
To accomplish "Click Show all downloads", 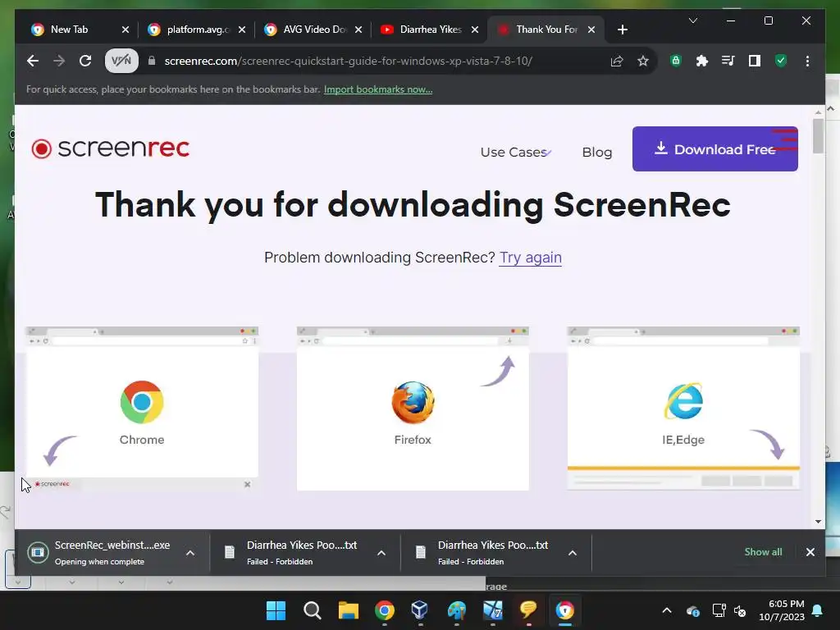I will click(x=763, y=552).
